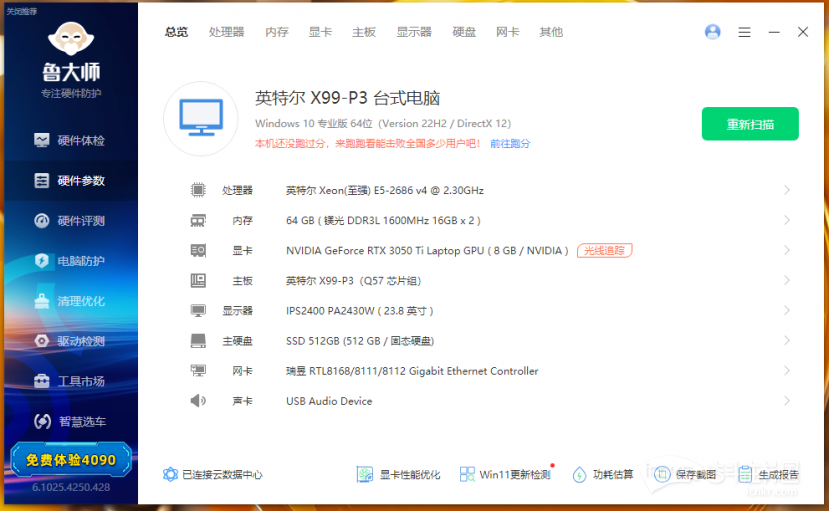Screen dimensions: 829x511
Task: Open Win11更新检测 tool
Action: [x=505, y=475]
